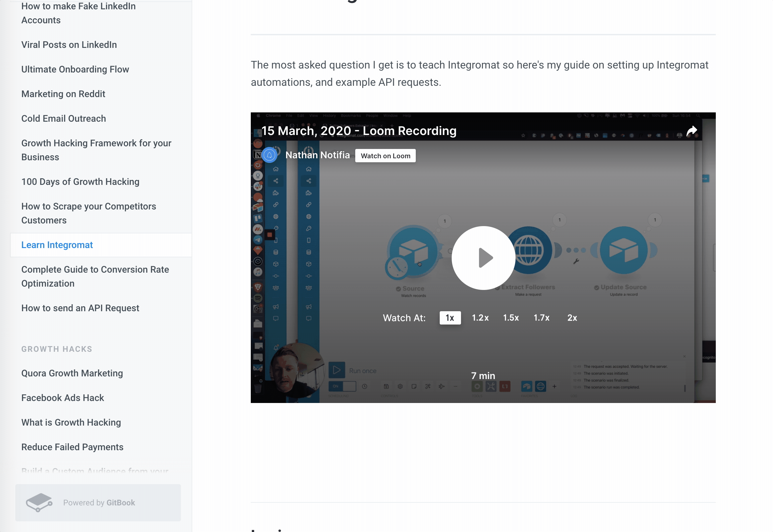Select 1.7x playback speed
This screenshot has height=532, width=773.
click(541, 318)
